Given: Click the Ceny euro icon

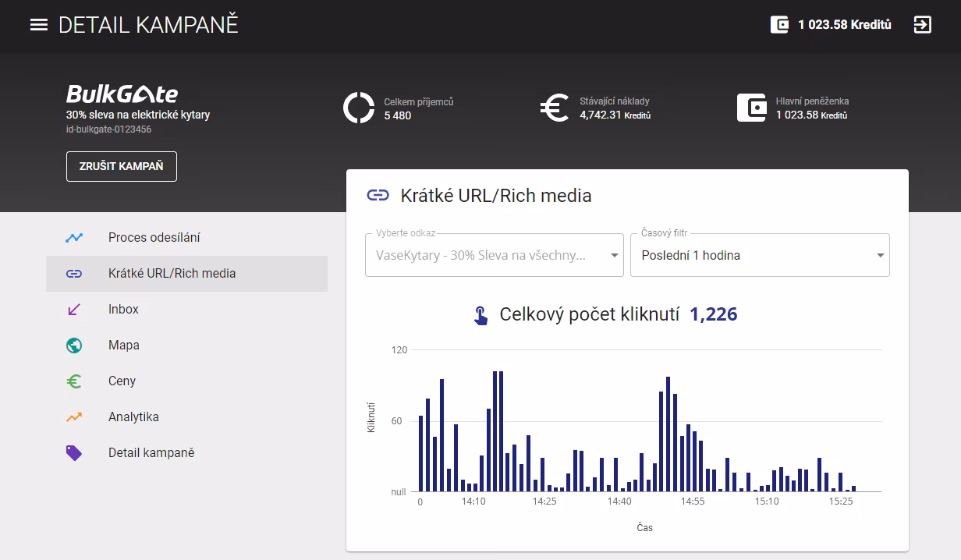Looking at the screenshot, I should coord(74,381).
